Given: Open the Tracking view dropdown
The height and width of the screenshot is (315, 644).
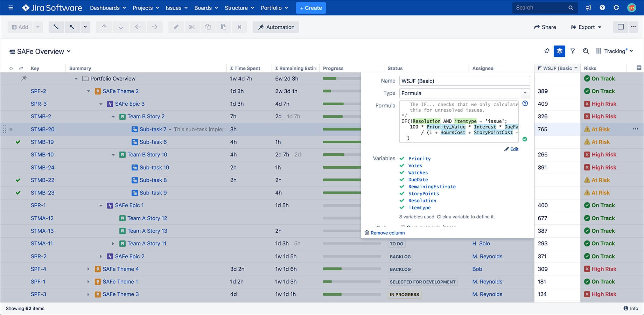Looking at the screenshot, I should tap(615, 51).
